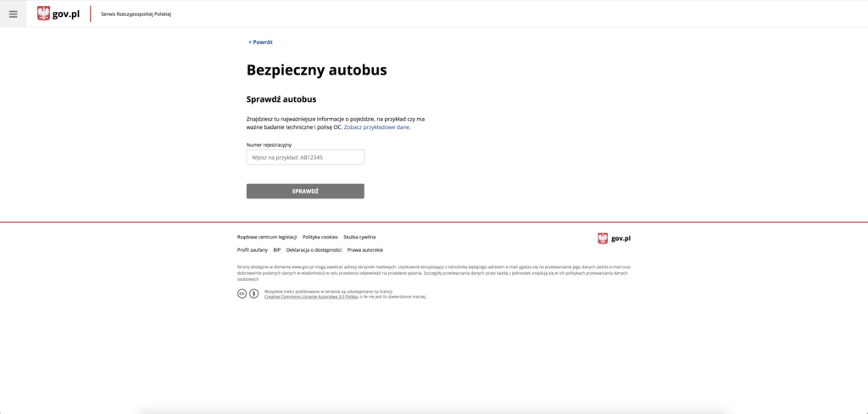Open the Służba cywilna link
This screenshot has height=414, width=868.
(x=359, y=238)
